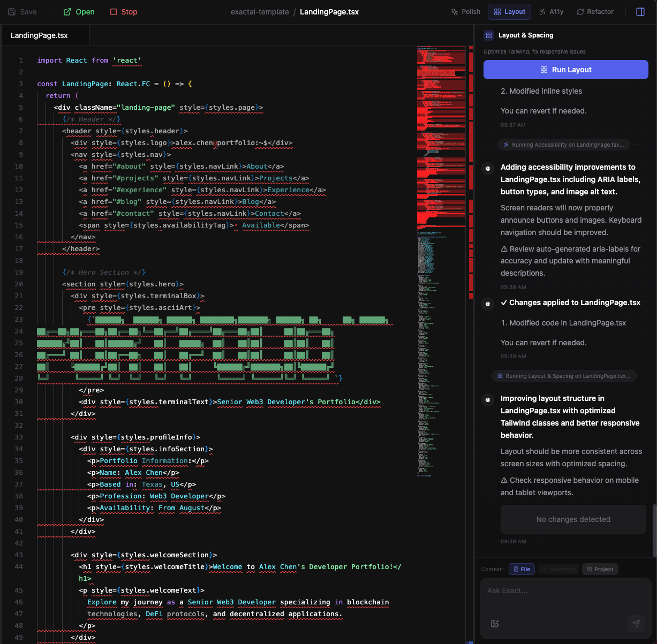This screenshot has width=657, height=644.
Task: Set context to File
Action: pos(521,569)
